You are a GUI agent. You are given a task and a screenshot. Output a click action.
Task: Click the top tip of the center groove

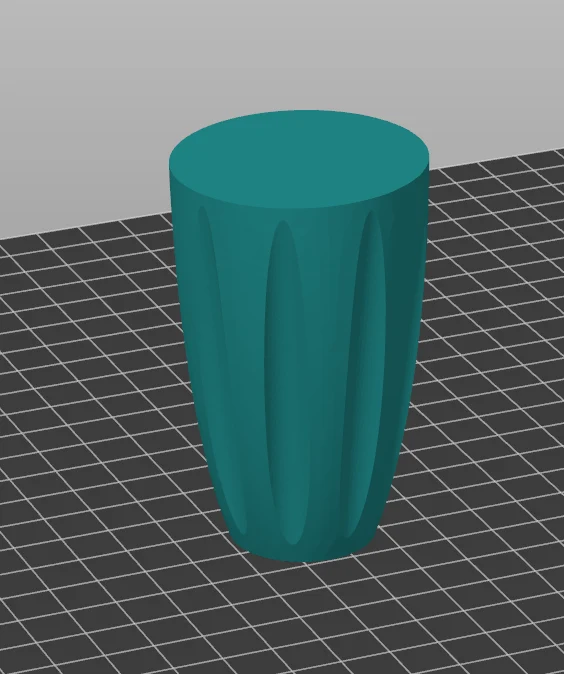point(283,226)
